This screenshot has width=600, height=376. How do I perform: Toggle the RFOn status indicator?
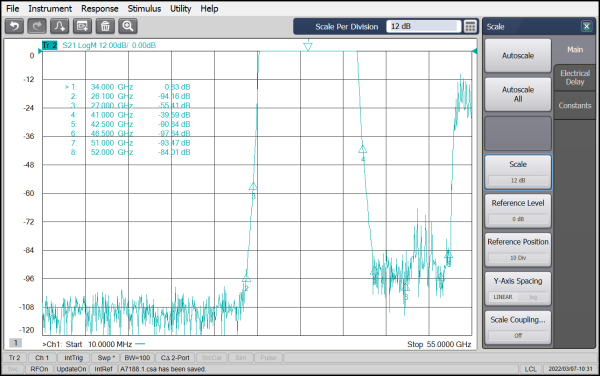point(39,369)
